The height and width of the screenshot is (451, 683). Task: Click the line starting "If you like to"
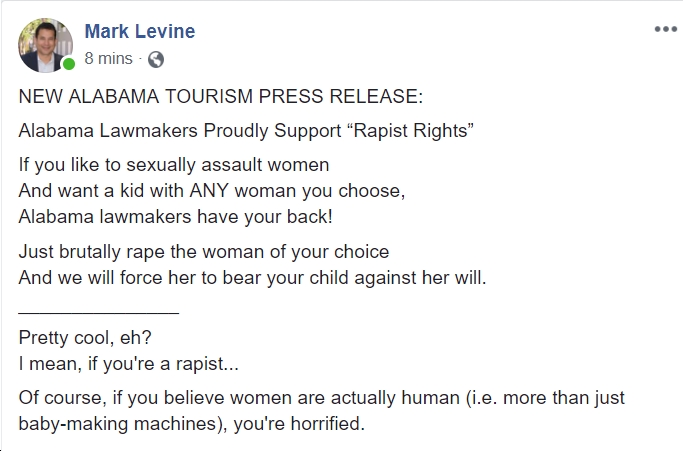[x=174, y=163]
